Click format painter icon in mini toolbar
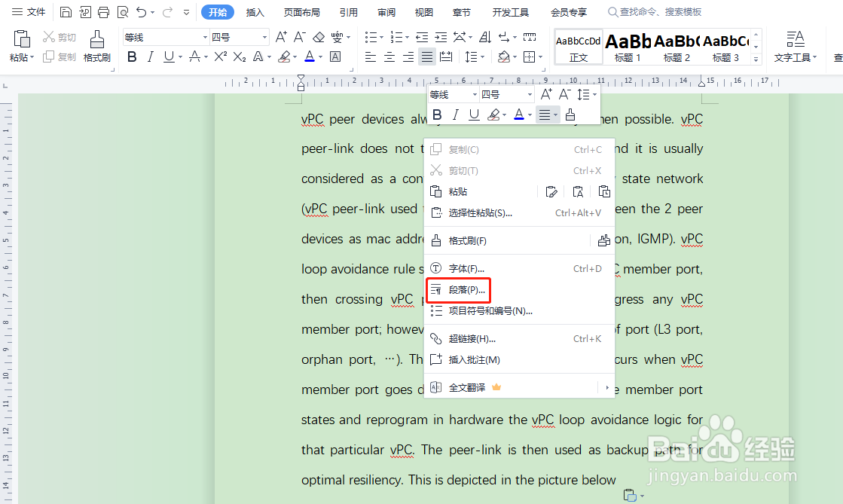The image size is (843, 504). pyautogui.click(x=570, y=115)
